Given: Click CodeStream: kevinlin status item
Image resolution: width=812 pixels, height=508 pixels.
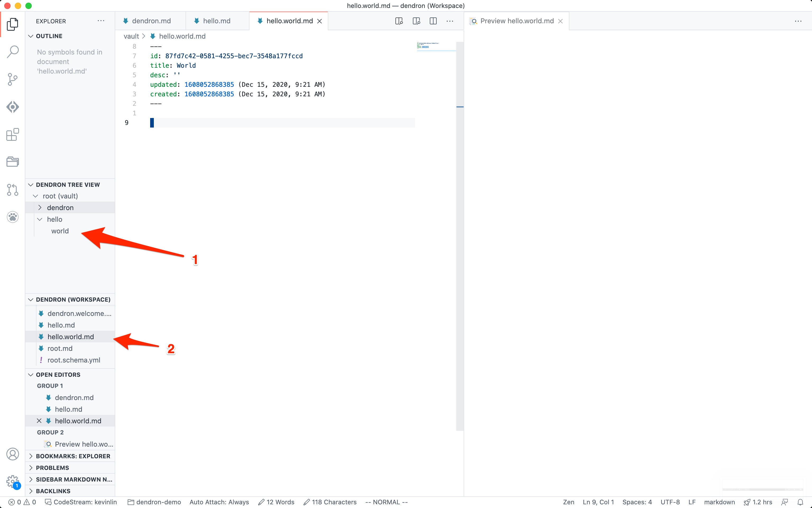Looking at the screenshot, I should point(81,502).
